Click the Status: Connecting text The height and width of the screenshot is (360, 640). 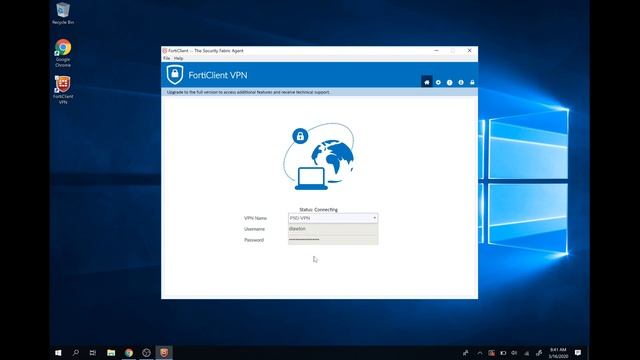point(318,209)
